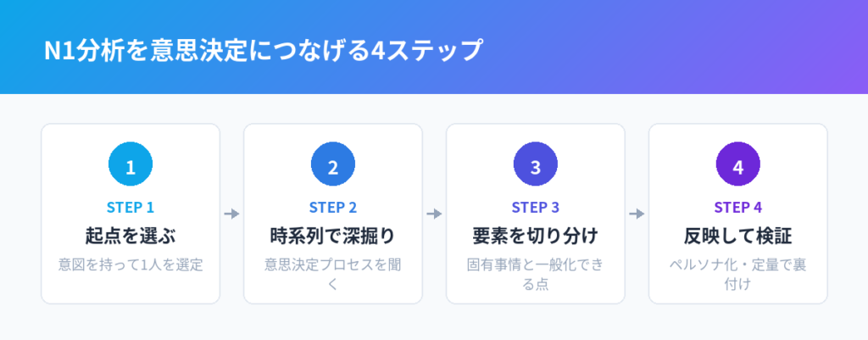Select the STEP 4 label
868x340 pixels.
pyautogui.click(x=738, y=208)
